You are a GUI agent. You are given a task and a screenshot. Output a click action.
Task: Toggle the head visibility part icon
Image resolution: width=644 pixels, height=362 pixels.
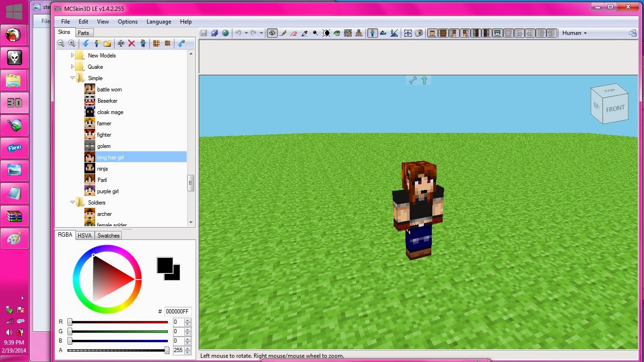pyautogui.click(x=432, y=33)
